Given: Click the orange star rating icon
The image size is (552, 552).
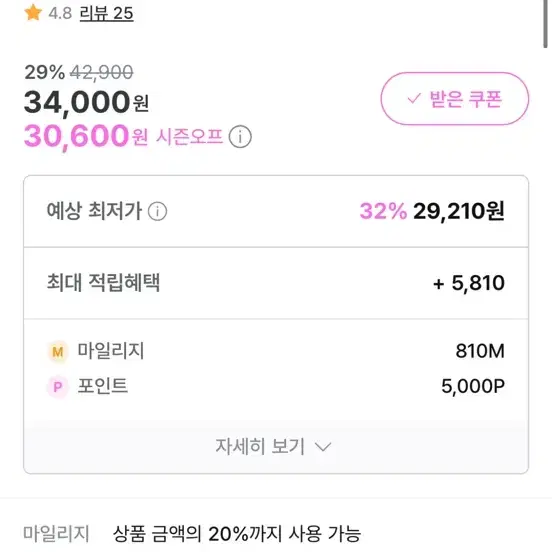Looking at the screenshot, I should tap(33, 13).
